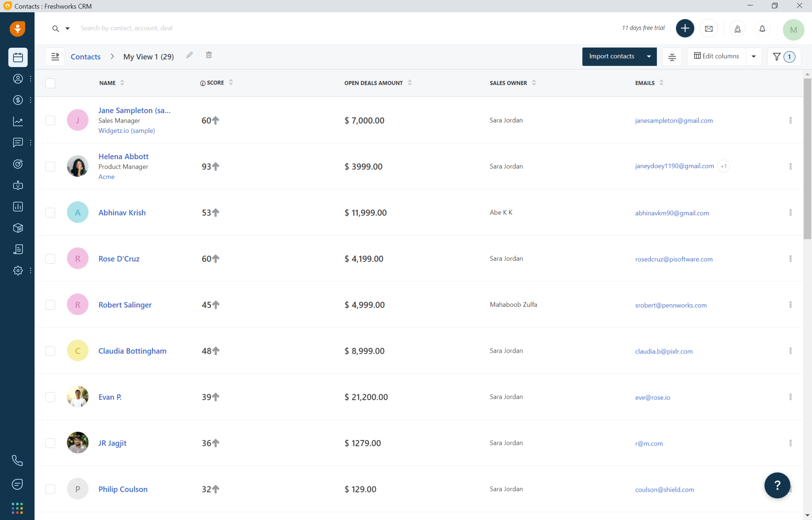Email janesampleton@gmail.com via the link
This screenshot has height=520, width=812.
(x=674, y=120)
